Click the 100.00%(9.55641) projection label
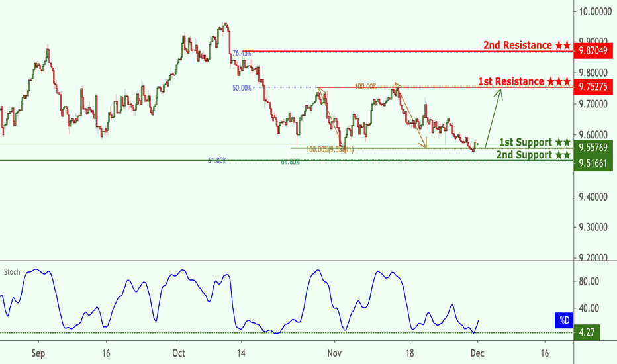This screenshot has height=364, width=617. 330,150
